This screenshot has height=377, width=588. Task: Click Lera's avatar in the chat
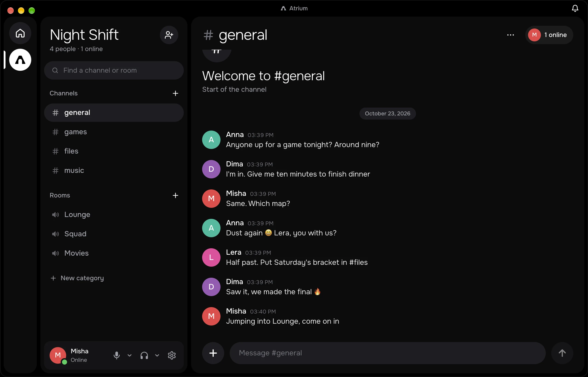tap(211, 257)
